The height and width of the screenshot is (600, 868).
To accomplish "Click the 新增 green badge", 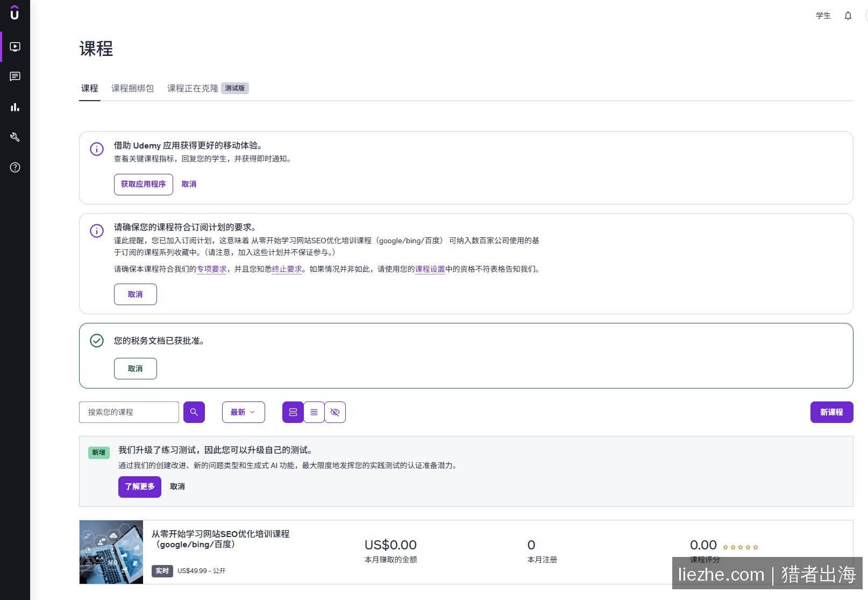I will [x=99, y=453].
